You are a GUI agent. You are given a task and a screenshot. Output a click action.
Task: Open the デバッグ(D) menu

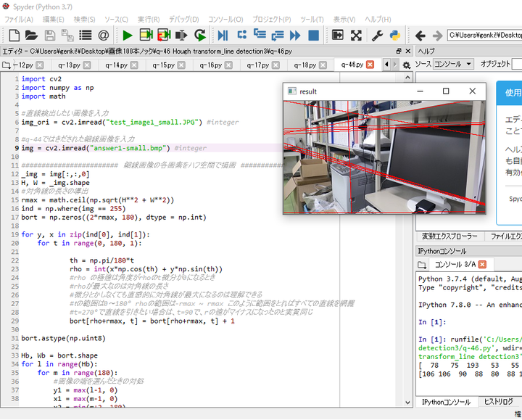[183, 19]
